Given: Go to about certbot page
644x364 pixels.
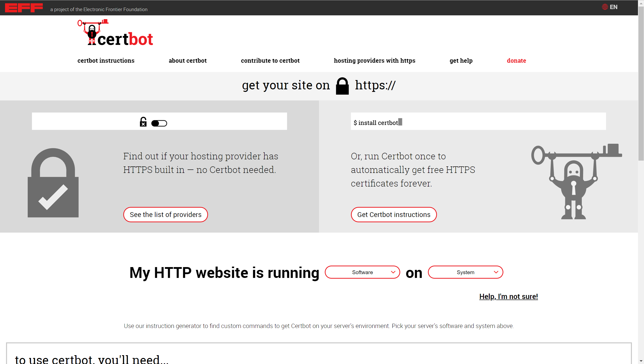Looking at the screenshot, I should point(188,61).
